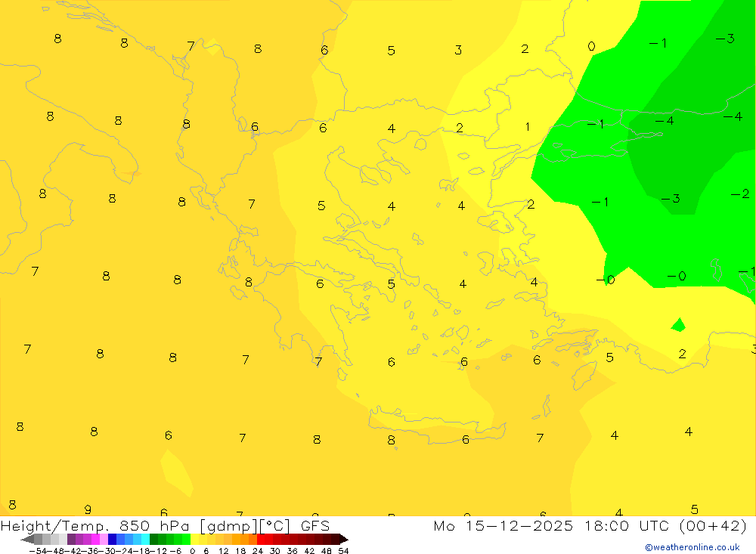Click the 'GFS' model label
756x554 pixels.
point(314,525)
